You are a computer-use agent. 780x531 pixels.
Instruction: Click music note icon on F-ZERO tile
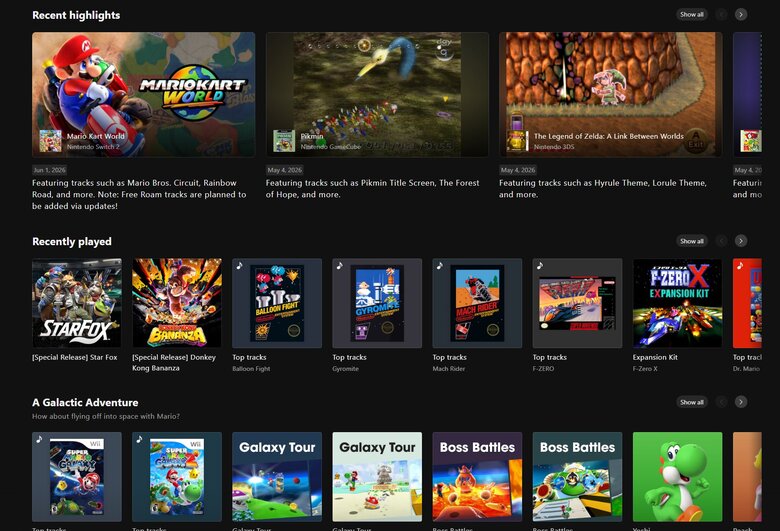(x=540, y=266)
